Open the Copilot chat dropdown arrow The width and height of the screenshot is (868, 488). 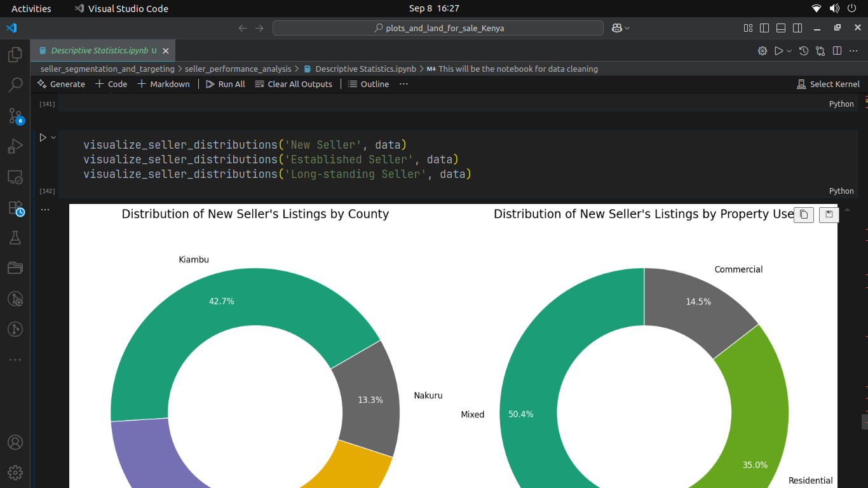coord(627,28)
